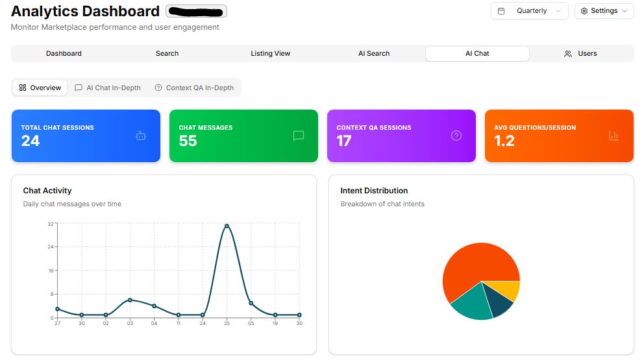Open the Context QA In-Depth sub-tab
Image resolution: width=644 pixels, height=362 pixels.
pos(194,88)
